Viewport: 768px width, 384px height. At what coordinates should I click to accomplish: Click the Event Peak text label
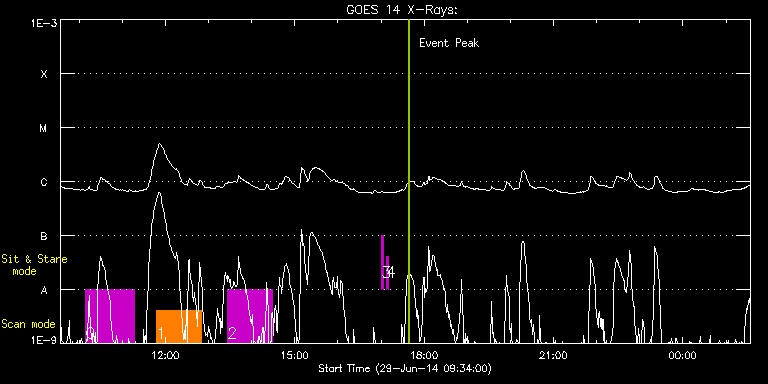coord(449,43)
